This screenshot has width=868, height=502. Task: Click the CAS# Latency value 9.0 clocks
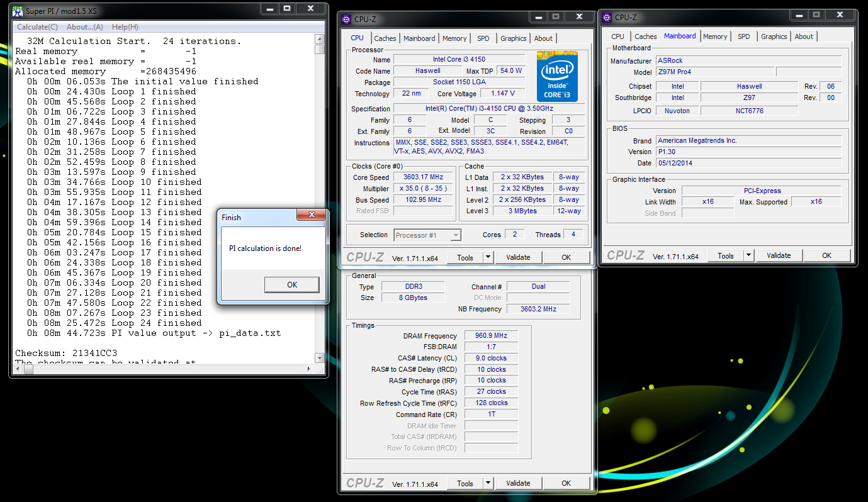(x=491, y=358)
